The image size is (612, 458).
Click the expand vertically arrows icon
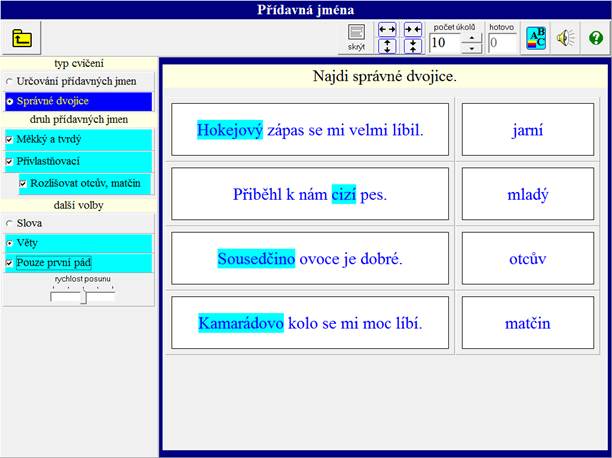tap(387, 46)
